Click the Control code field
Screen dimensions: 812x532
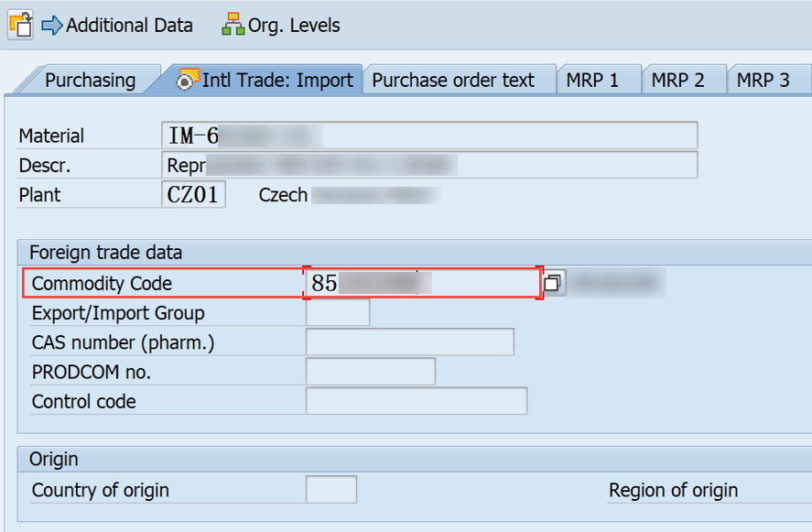coord(417,401)
